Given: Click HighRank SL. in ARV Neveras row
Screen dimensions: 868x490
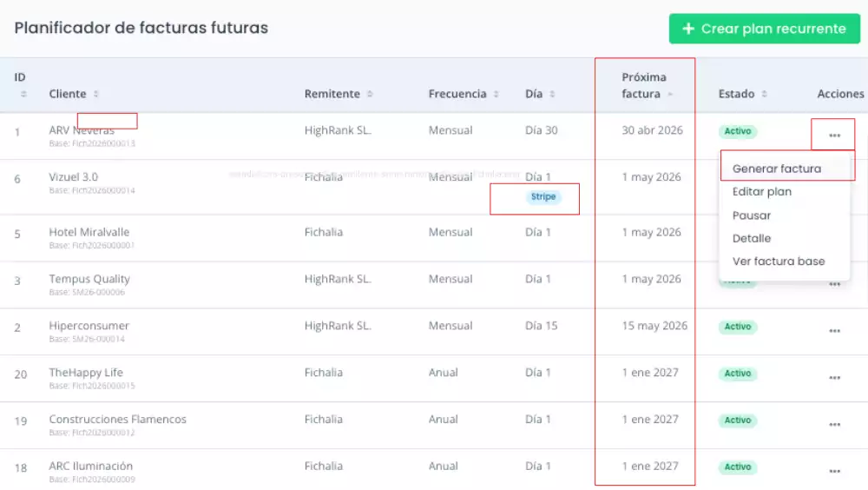Looking at the screenshot, I should [x=338, y=130].
